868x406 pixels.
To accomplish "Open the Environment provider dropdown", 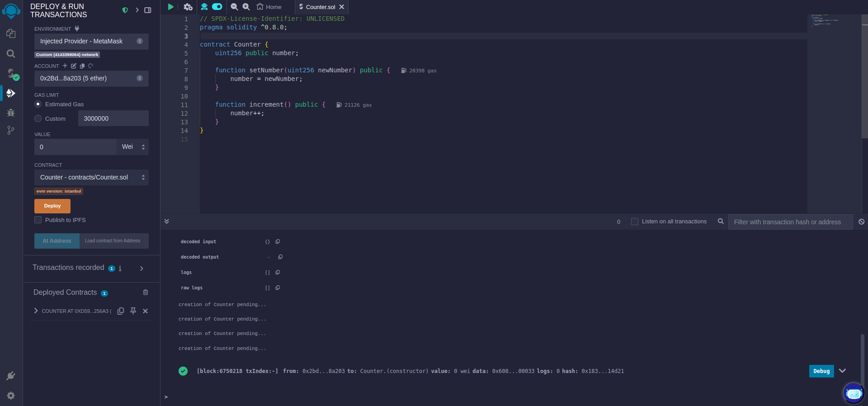I will (x=91, y=41).
